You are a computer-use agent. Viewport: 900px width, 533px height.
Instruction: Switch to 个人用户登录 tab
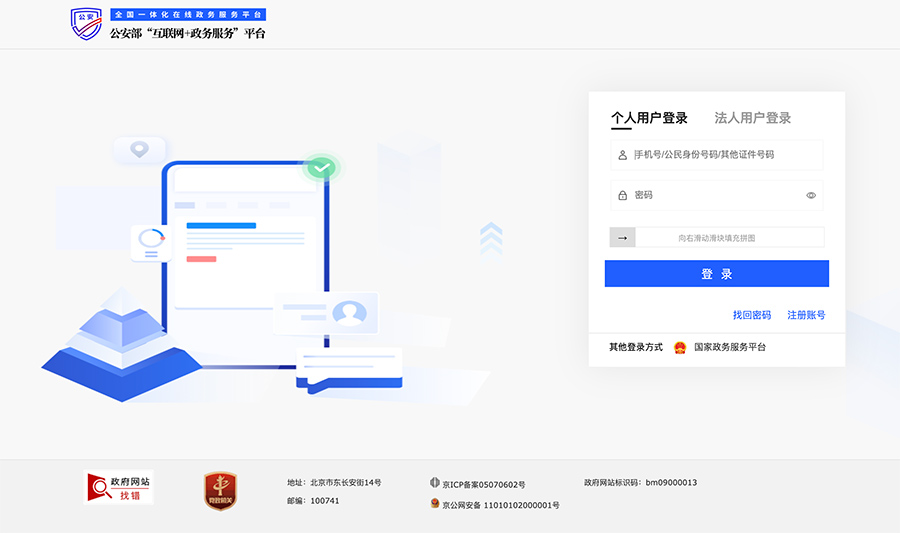(x=649, y=118)
